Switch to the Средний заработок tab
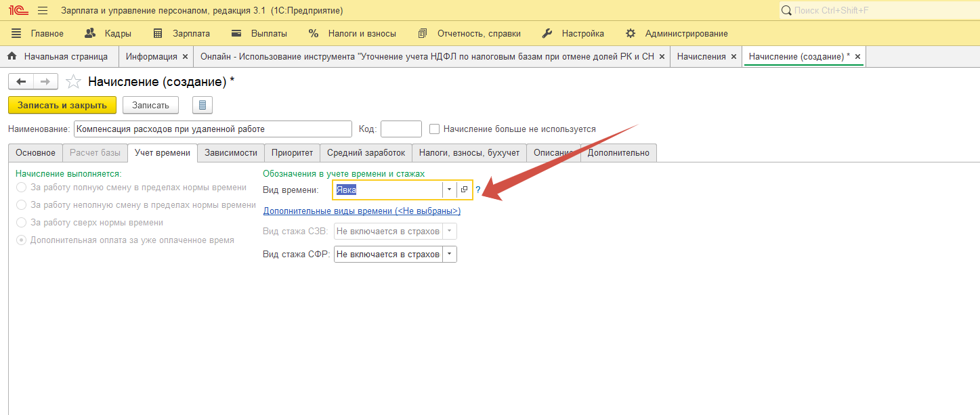Viewport: 980px width, 415px height. point(366,153)
